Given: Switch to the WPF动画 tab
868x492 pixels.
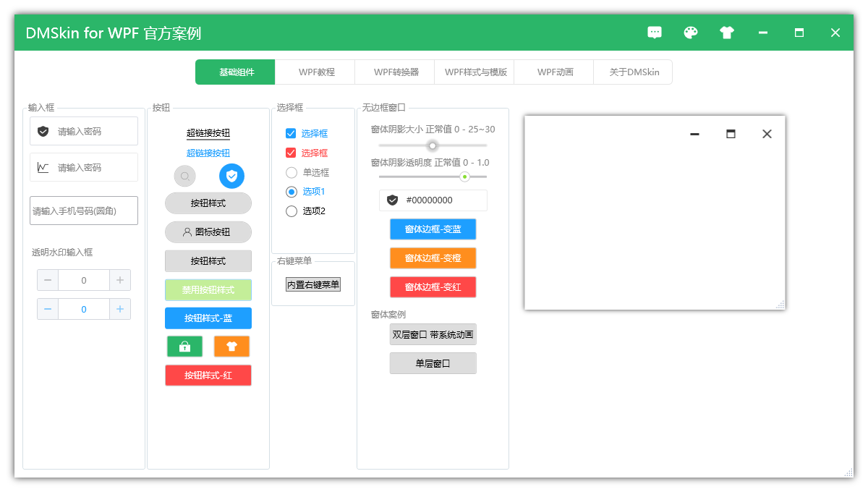Looking at the screenshot, I should (x=554, y=72).
